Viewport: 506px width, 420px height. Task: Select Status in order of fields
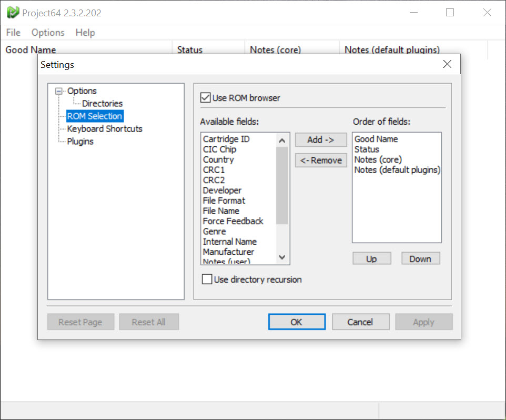pyautogui.click(x=367, y=149)
